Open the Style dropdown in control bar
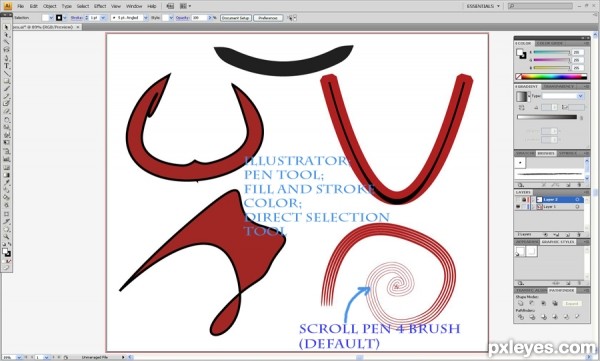 171,18
